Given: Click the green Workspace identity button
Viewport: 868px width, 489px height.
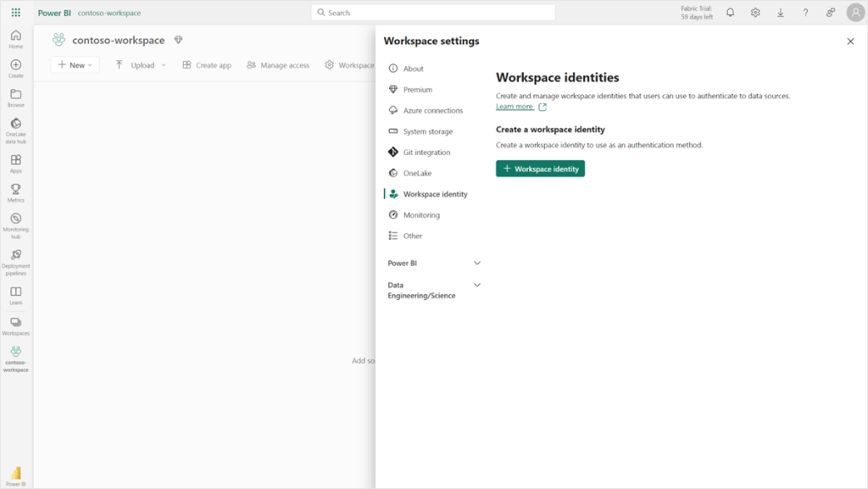Looking at the screenshot, I should [x=540, y=169].
